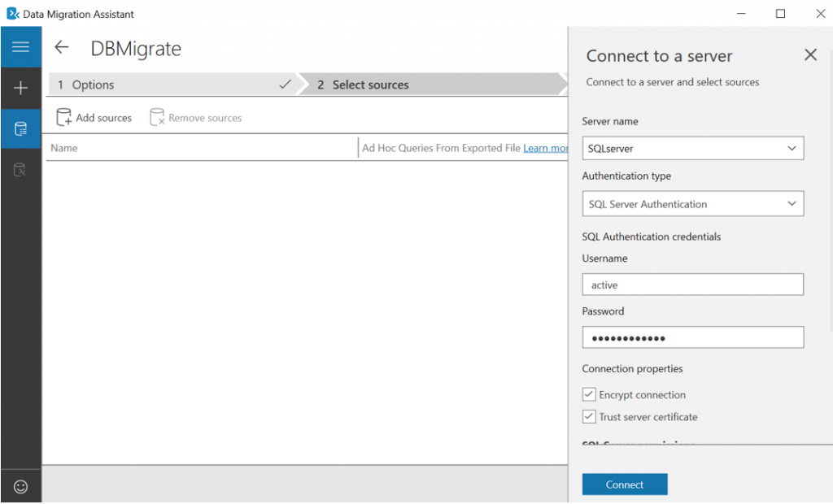Open the Server name dropdown
Viewport: 833px width, 504px height.
pos(793,148)
